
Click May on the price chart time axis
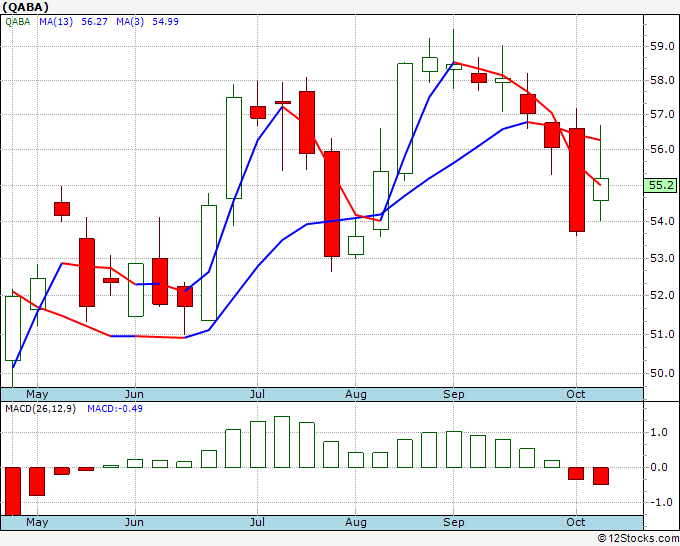pyautogui.click(x=37, y=395)
